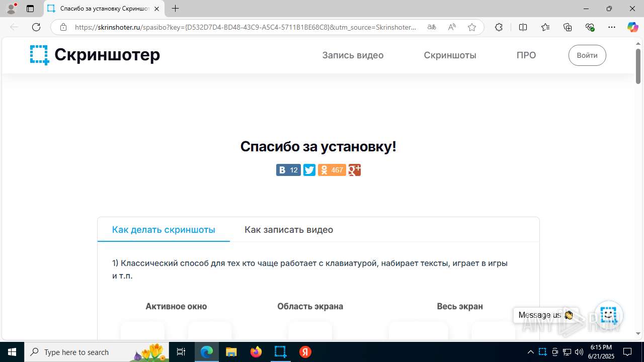The image size is (644, 362).
Task: Open the volume control tray icon
Action: coord(579,352)
